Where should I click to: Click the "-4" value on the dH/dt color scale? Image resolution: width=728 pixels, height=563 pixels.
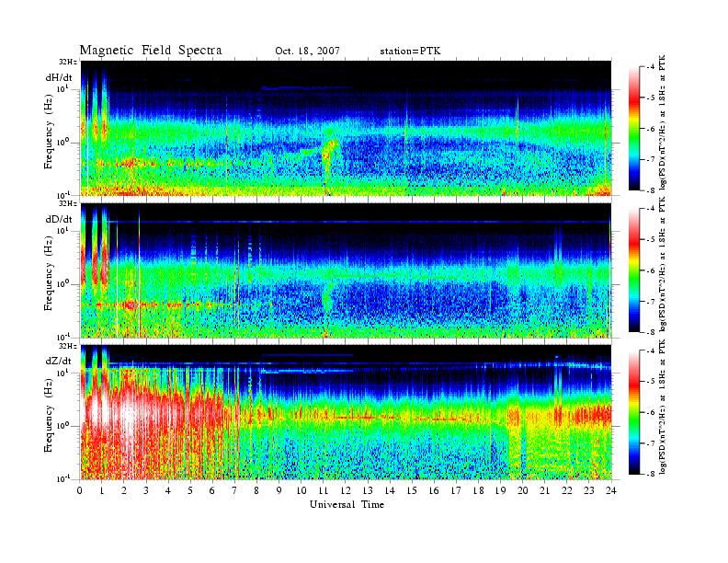(x=651, y=67)
